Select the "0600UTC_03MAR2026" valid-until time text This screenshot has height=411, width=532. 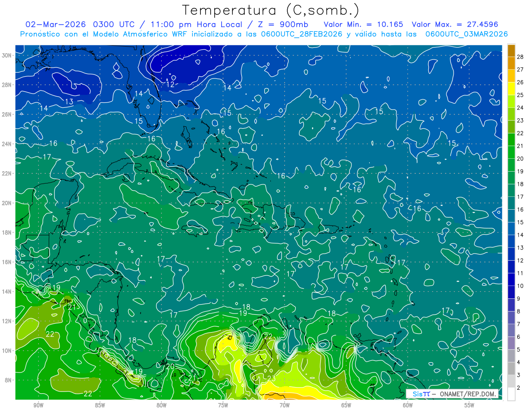click(466, 34)
